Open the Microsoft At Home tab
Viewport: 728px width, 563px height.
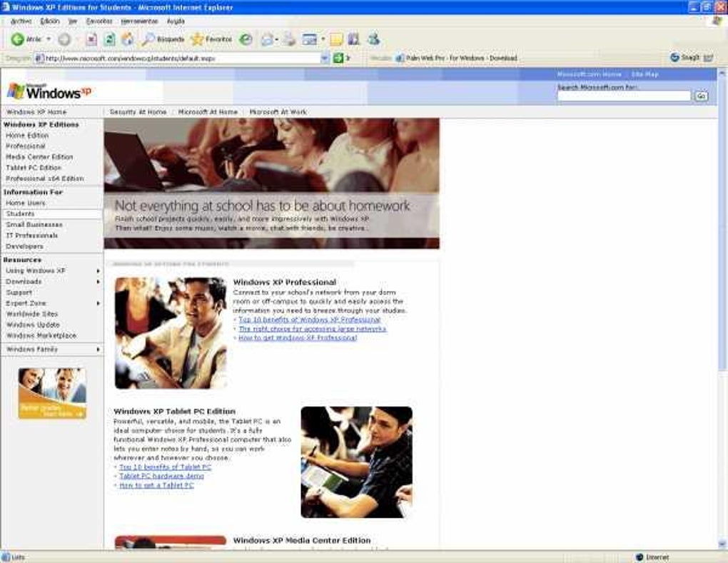click(x=208, y=112)
